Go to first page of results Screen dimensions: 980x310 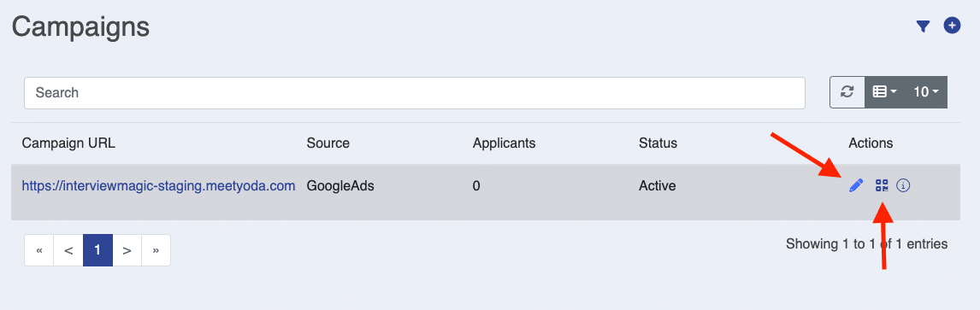pyautogui.click(x=39, y=250)
